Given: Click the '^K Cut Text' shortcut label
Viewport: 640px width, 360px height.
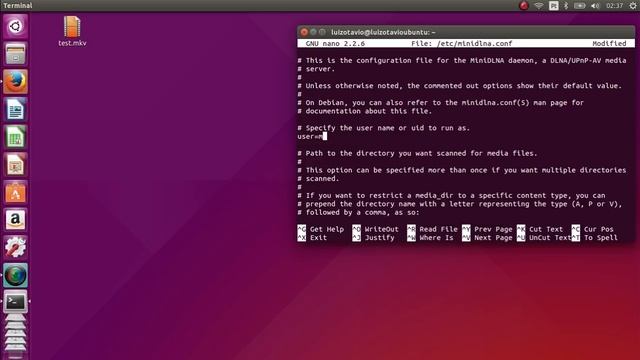Looking at the screenshot, I should tap(540, 229).
